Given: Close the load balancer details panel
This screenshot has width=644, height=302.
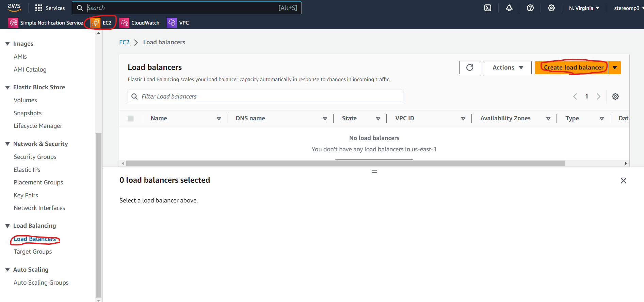Looking at the screenshot, I should (623, 181).
